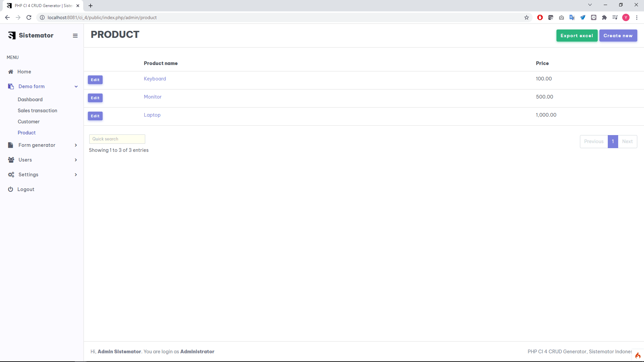The width and height of the screenshot is (644, 362).
Task: Click the Form generator file icon
Action: (x=11, y=145)
